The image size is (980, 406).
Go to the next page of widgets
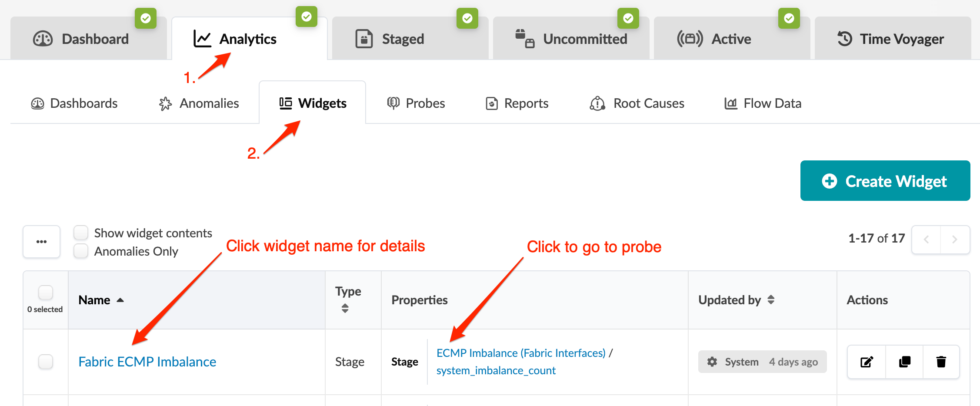coord(954,240)
